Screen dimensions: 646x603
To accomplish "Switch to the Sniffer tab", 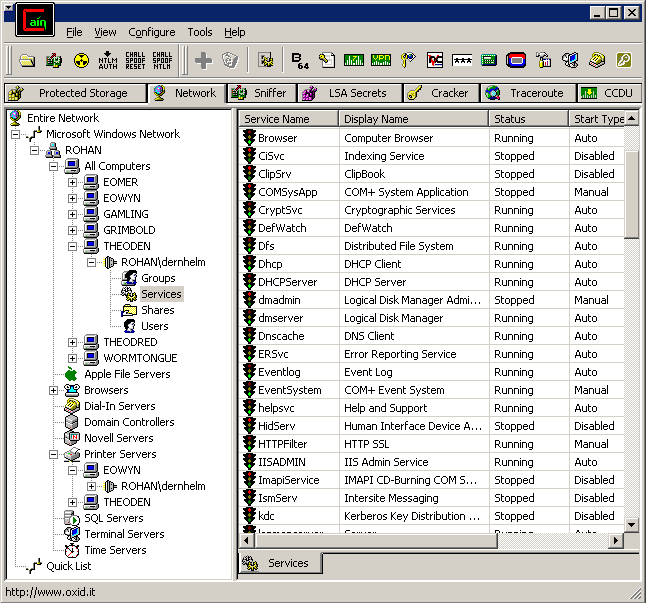I will point(262,93).
